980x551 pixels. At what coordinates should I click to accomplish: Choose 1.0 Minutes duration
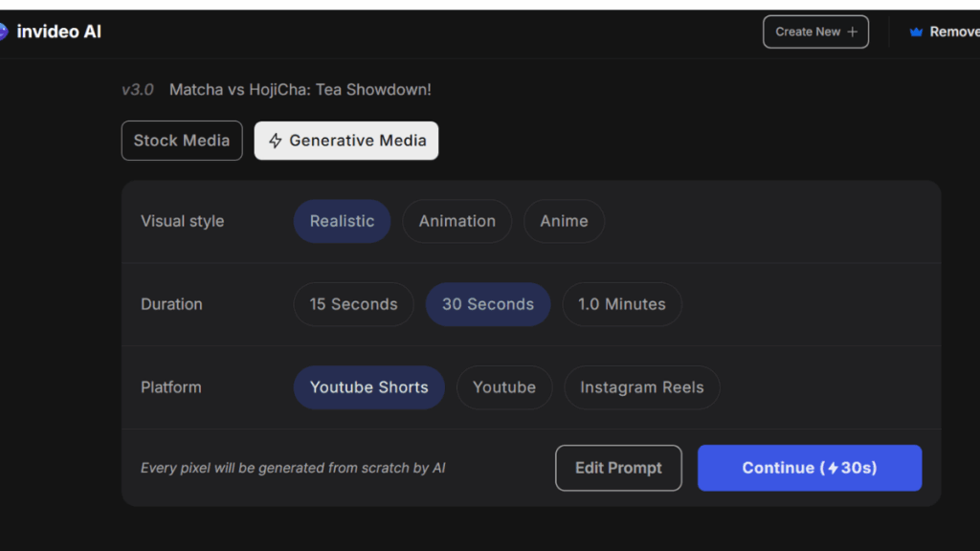[x=622, y=304]
